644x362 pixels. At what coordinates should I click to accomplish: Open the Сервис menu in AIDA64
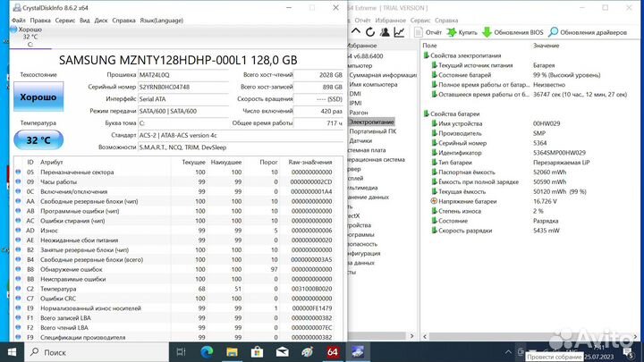click(420, 20)
